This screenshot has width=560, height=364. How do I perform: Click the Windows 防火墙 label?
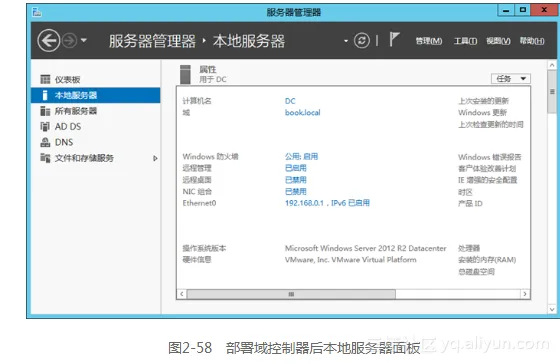[x=210, y=156]
